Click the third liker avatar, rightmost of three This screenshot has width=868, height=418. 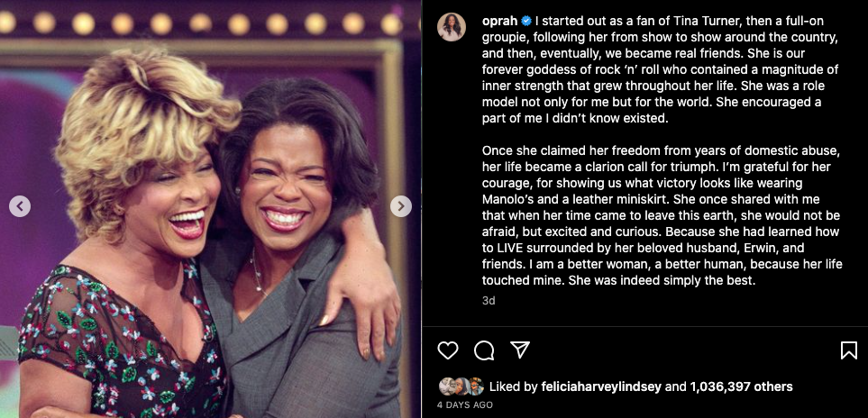coord(475,386)
